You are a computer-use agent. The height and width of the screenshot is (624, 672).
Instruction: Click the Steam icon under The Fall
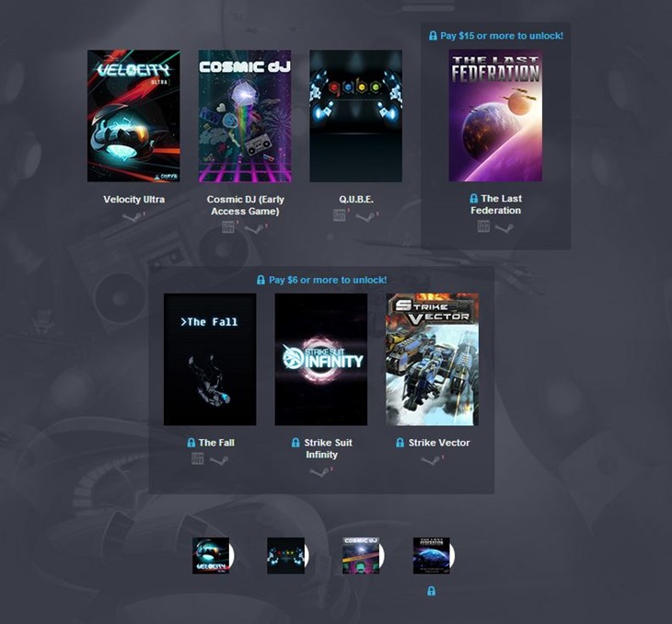tap(218, 460)
